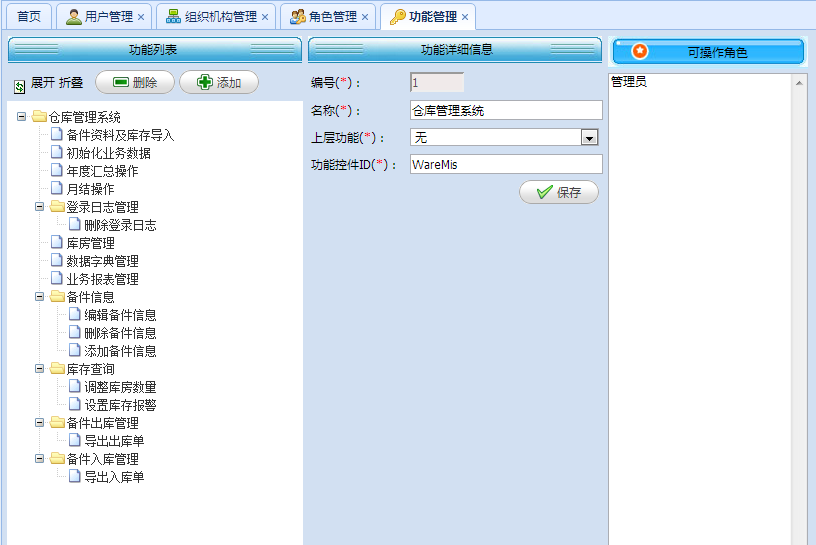The image size is (816, 545).
Task: Click the disabled 编号 field
Action: click(437, 83)
